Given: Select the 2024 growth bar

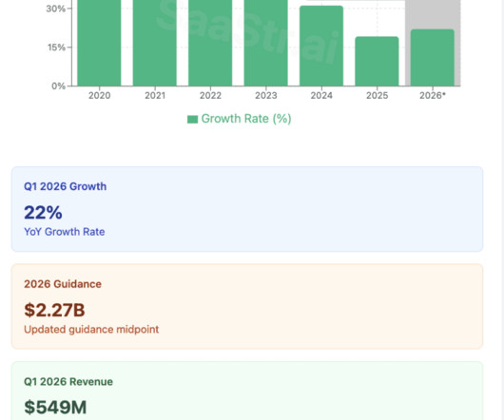Looking at the screenshot, I should click(x=321, y=46).
